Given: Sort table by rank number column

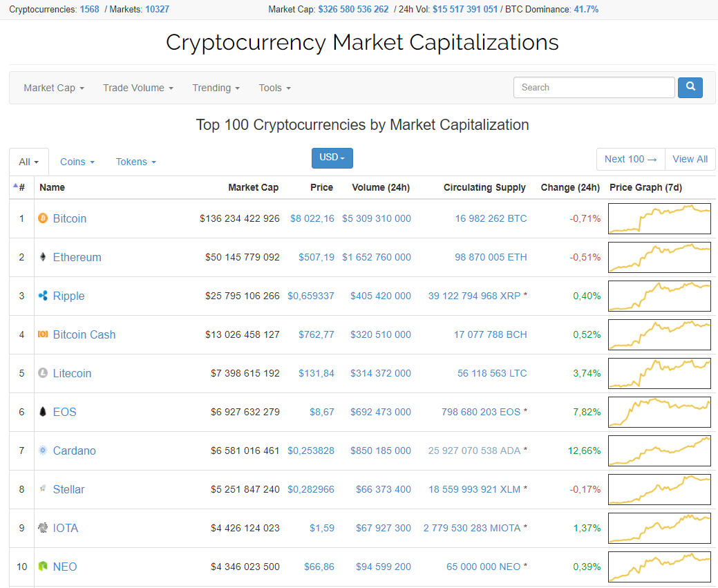Looking at the screenshot, I should pyautogui.click(x=21, y=187).
